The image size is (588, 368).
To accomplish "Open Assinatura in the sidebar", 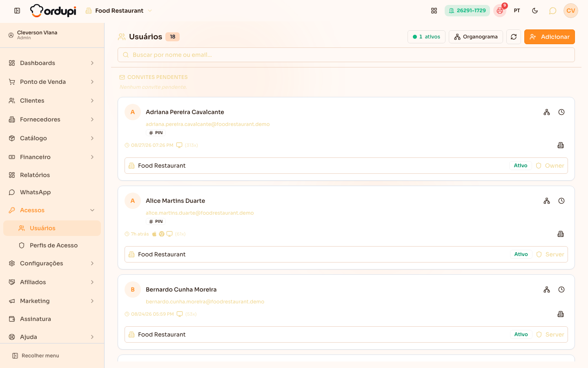I will click(52, 319).
